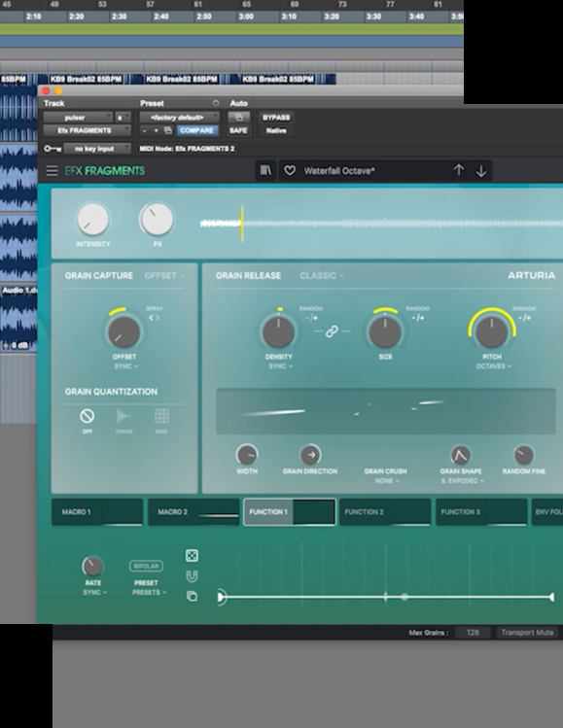
Task: Open the puiser track selector dropdown
Action: pyautogui.click(x=78, y=118)
